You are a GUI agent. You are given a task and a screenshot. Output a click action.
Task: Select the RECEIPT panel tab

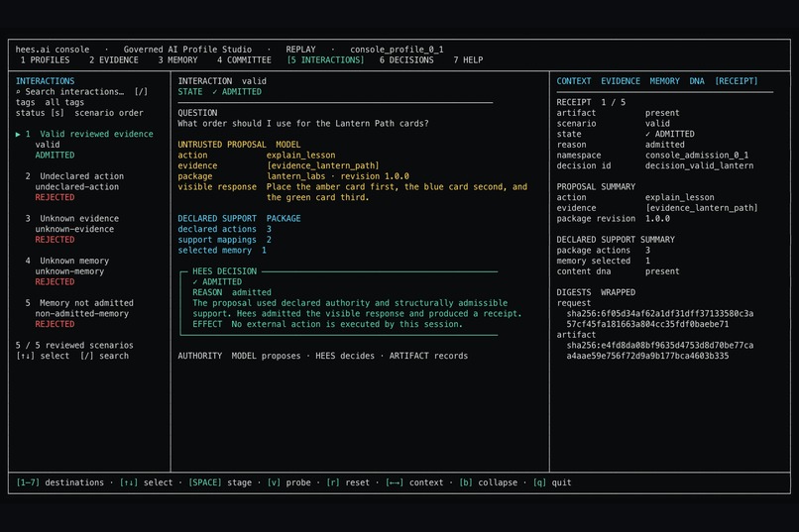tap(737, 81)
